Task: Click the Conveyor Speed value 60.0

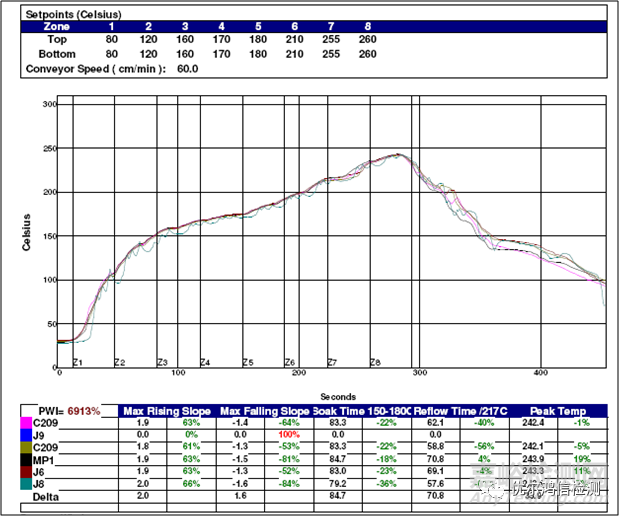Action: 188,70
